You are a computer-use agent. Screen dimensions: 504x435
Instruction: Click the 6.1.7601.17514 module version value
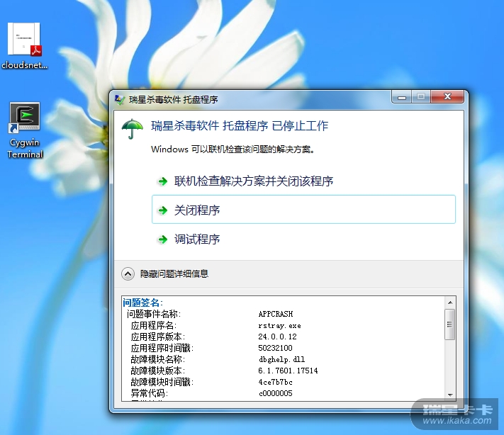[288, 371]
